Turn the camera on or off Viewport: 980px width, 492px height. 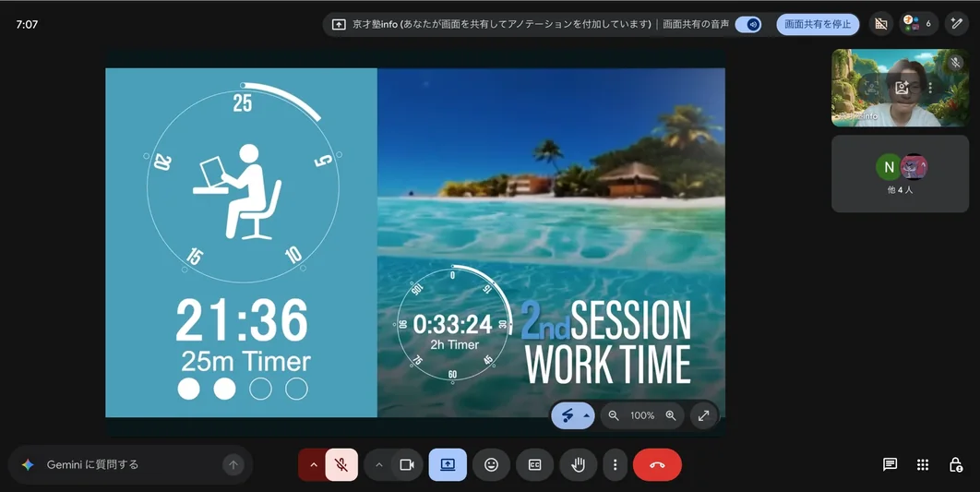click(x=407, y=464)
